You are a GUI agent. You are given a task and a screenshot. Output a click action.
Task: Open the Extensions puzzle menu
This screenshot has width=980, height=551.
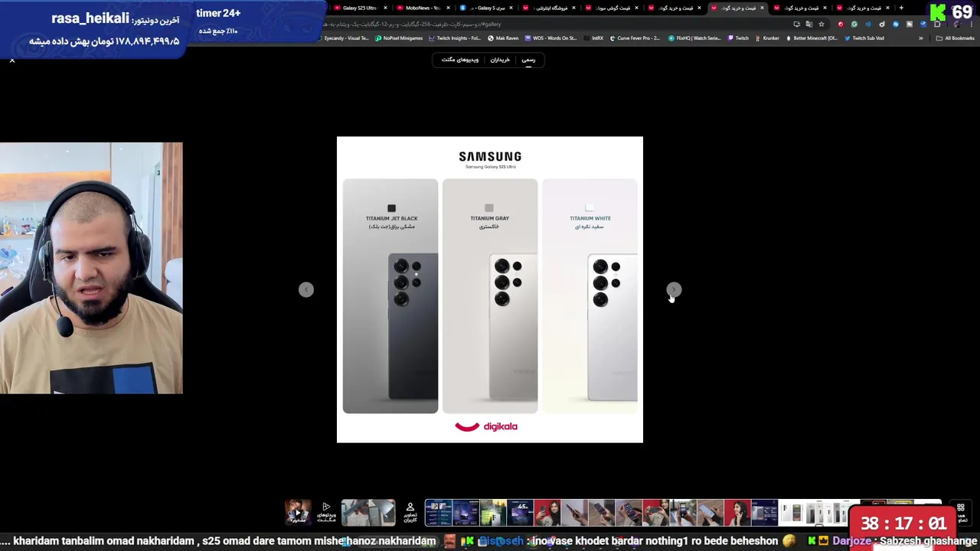(x=937, y=24)
